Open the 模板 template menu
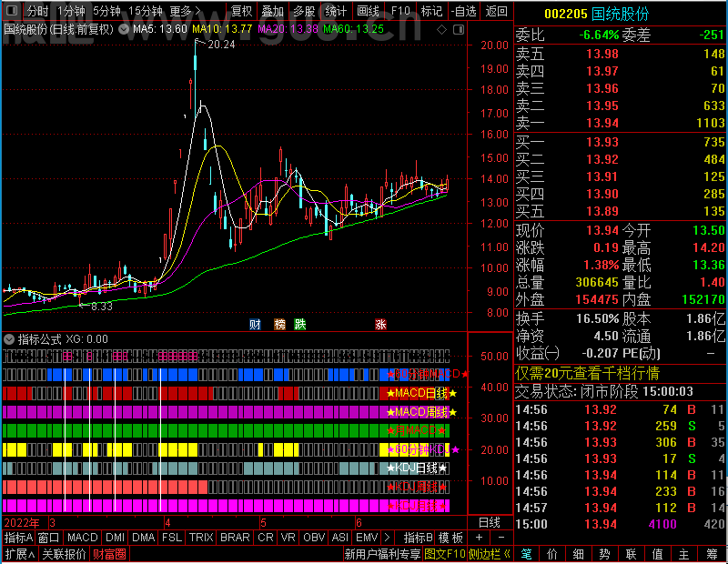The width and height of the screenshot is (728, 564). 450,538
